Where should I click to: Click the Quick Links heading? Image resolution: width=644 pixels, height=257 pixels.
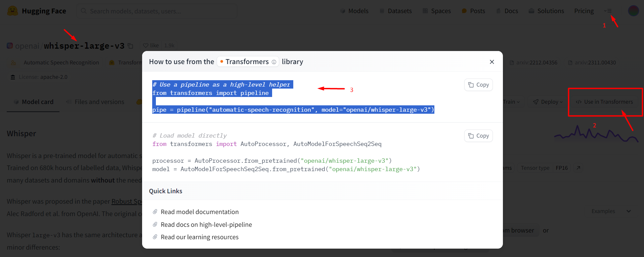pos(166,191)
